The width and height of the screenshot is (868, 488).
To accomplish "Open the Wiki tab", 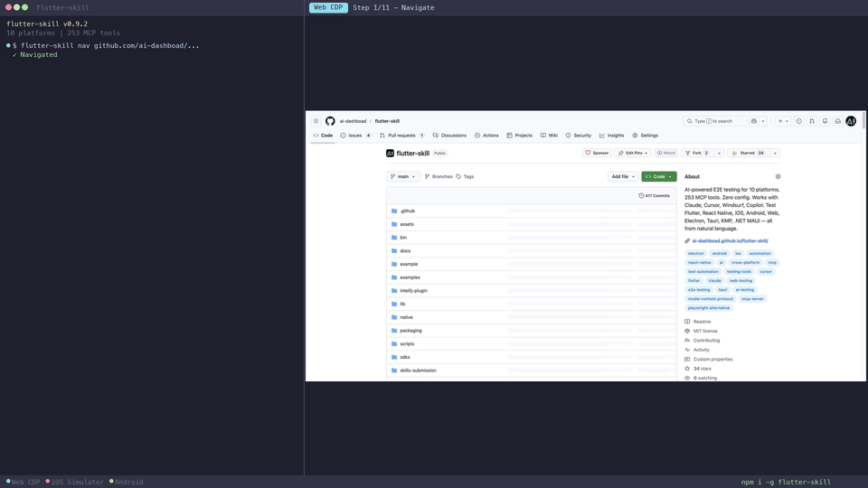I will point(549,136).
